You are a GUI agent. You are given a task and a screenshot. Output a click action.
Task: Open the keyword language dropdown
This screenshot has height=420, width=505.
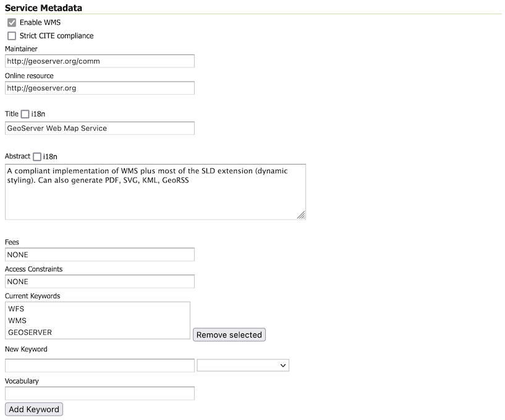click(243, 366)
